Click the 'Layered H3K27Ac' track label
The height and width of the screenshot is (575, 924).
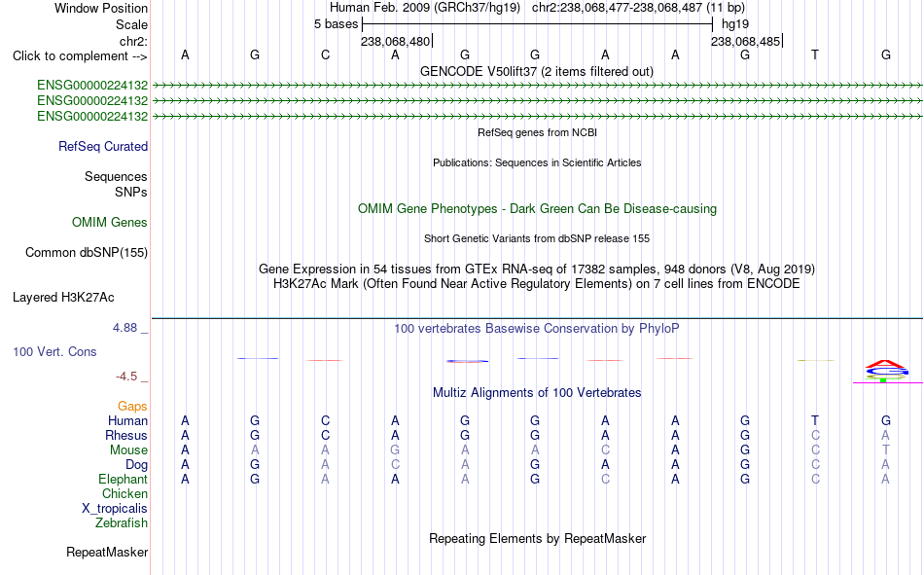63,298
